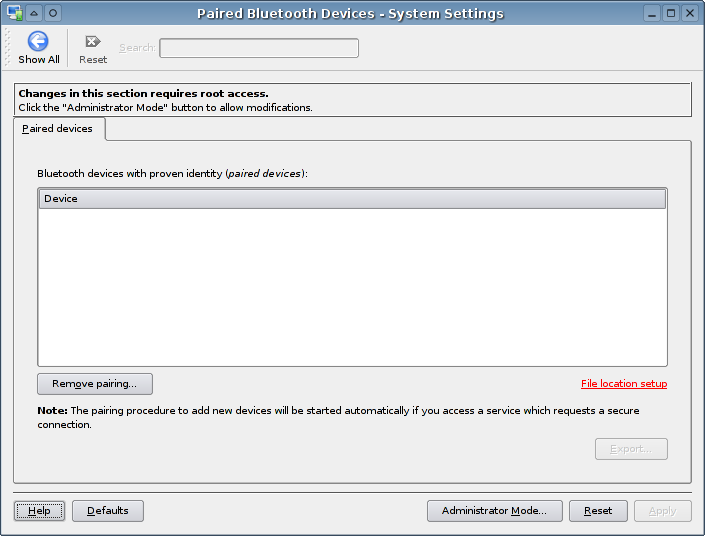Screen dimensions: 705x536
Task: Open the window menu icon in title bar
Action: [14, 13]
